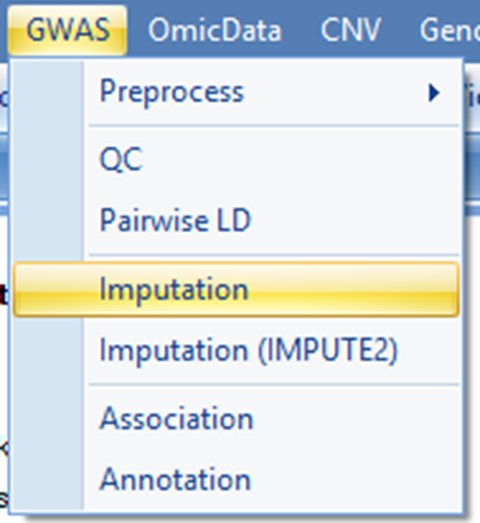Screen dimensions: 480x523
Task: Expand the Preprocess submenu arrow
Action: click(x=434, y=93)
